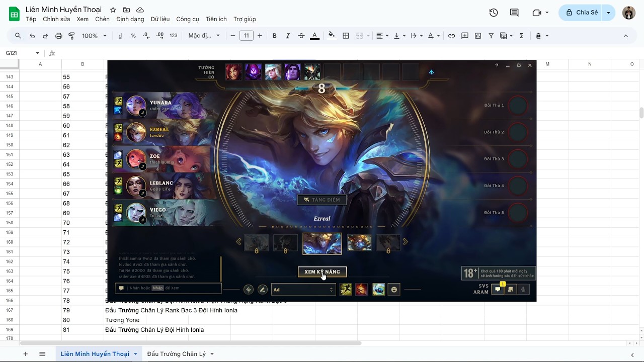Check the cloud save status icon

pyautogui.click(x=140, y=10)
